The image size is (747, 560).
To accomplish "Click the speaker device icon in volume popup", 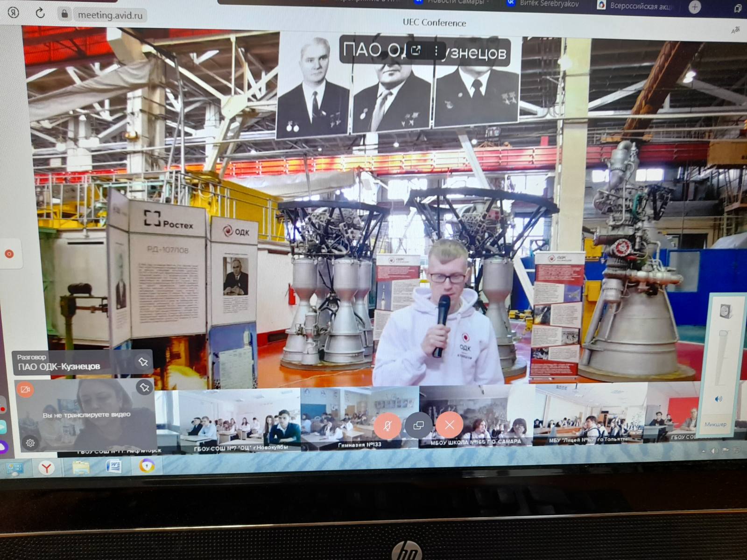I will click(725, 311).
